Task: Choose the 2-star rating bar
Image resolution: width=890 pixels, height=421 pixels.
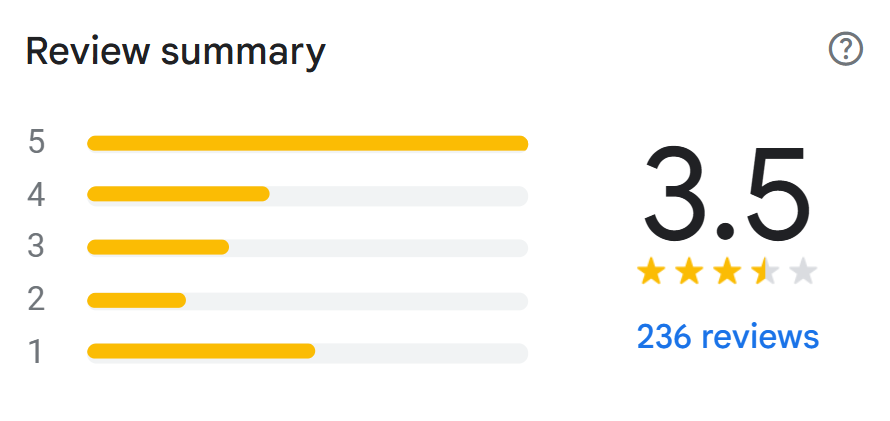Action: tap(307, 300)
